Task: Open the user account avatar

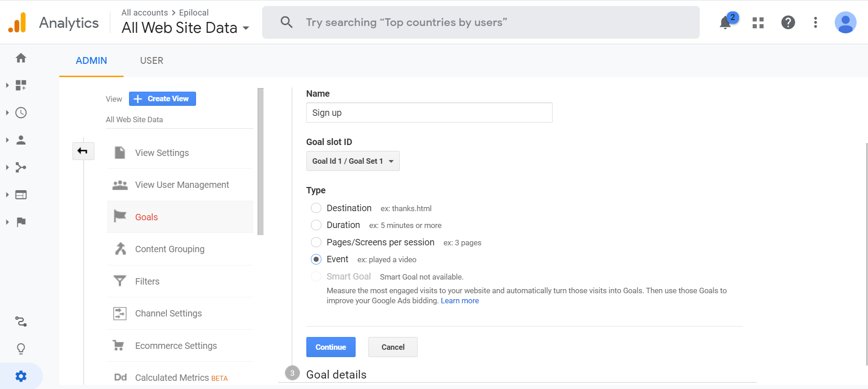Action: point(846,22)
